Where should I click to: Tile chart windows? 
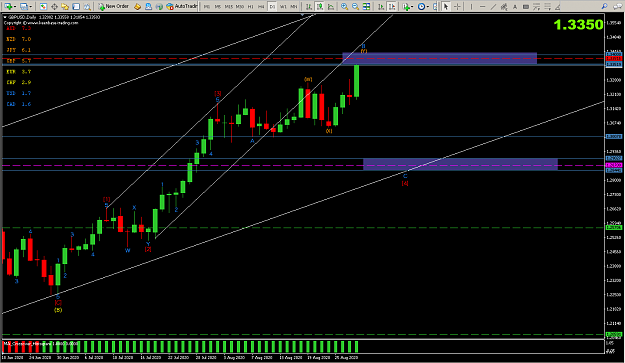click(x=366, y=6)
